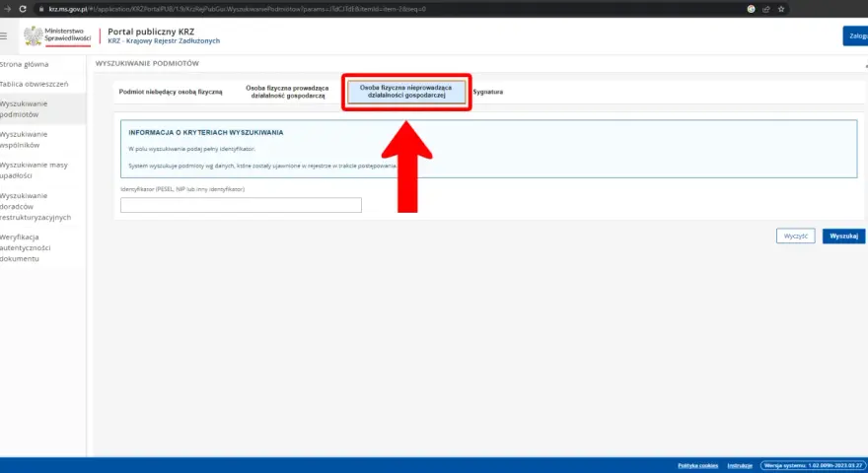The height and width of the screenshot is (473, 868).
Task: Click the text 'W polu wyszukiwania podaj pełny identyfikator.'
Action: pos(191,149)
